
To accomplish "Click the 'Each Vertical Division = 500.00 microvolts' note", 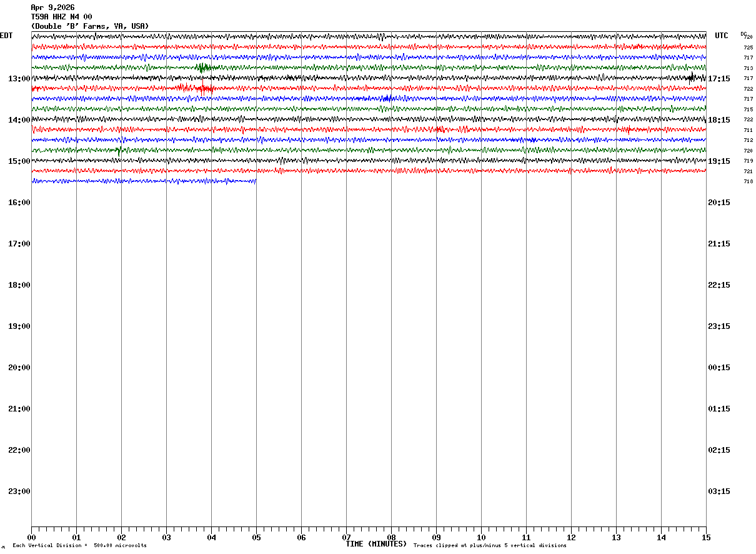I will pyautogui.click(x=80, y=546).
